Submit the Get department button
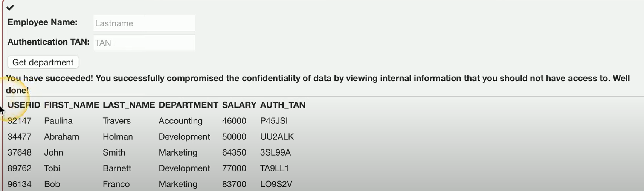Viewport: 644px width, 191px height. click(43, 62)
